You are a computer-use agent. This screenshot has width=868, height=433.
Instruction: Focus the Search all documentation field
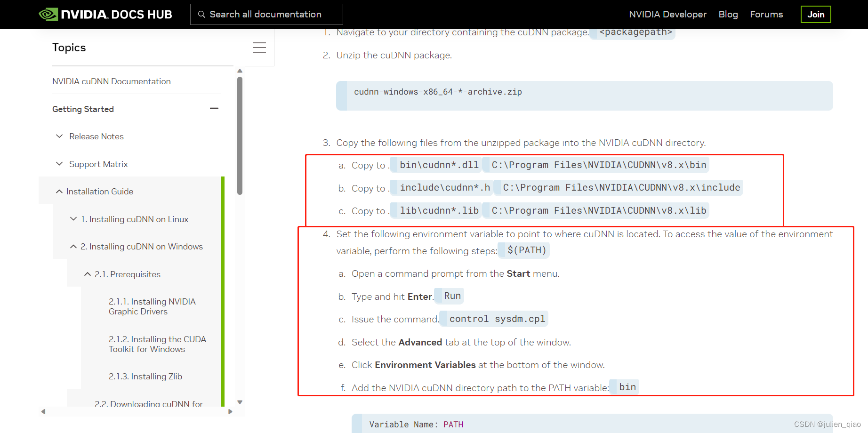point(266,14)
